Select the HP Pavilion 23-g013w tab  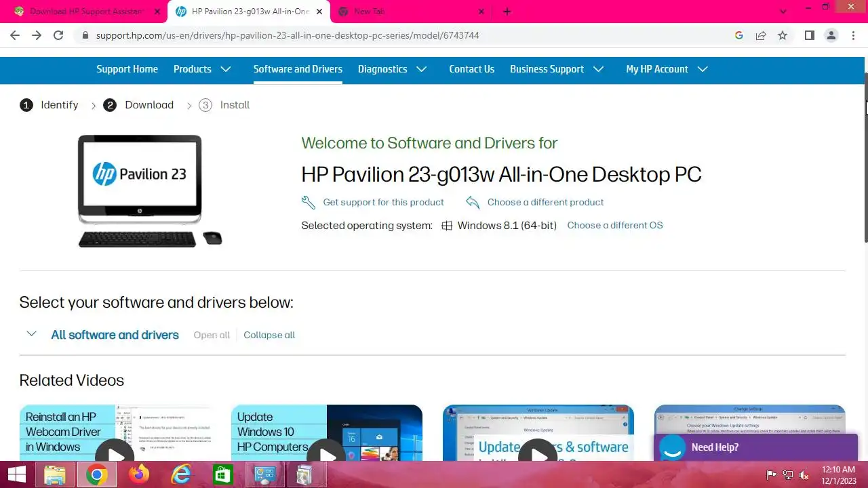point(250,12)
